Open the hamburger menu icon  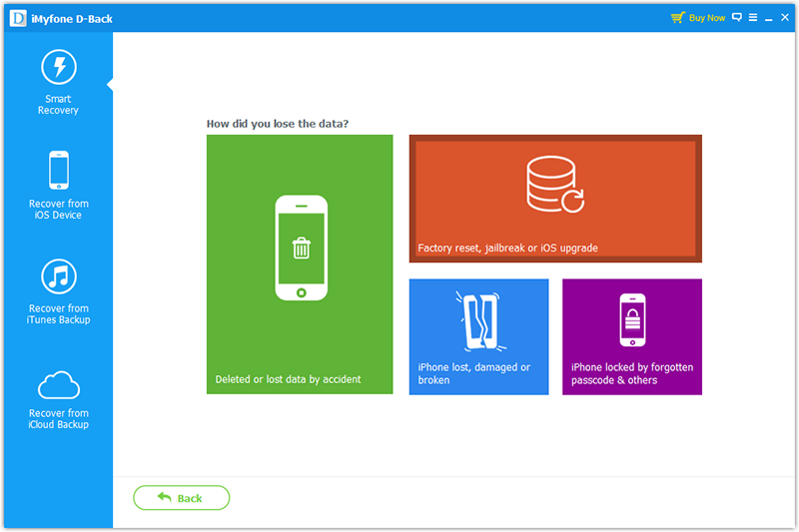[x=753, y=17]
